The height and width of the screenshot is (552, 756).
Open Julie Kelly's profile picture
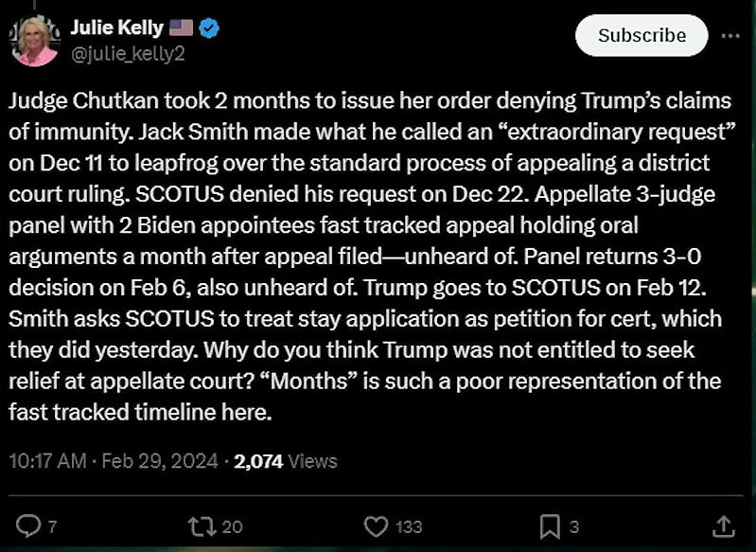coord(35,41)
